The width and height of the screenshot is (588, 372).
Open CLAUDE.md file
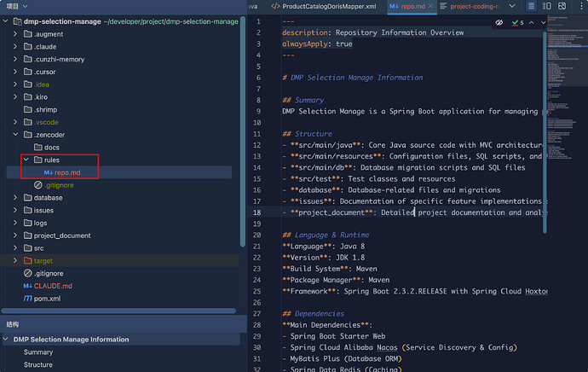[x=53, y=286]
